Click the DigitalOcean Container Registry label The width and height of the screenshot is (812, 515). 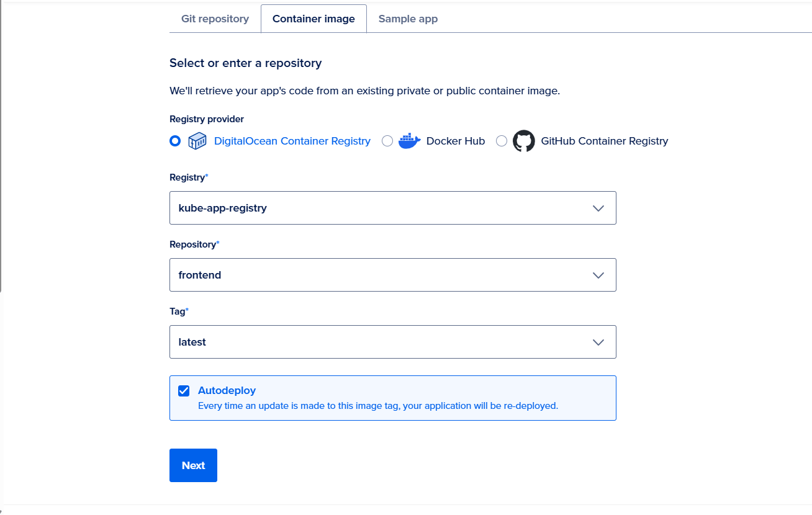(x=292, y=141)
